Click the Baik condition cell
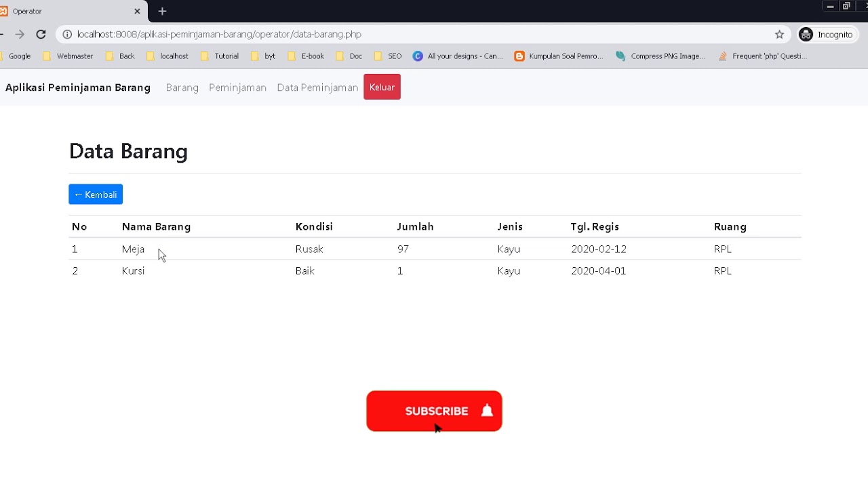Image resolution: width=868 pixels, height=488 pixels. (305, 270)
